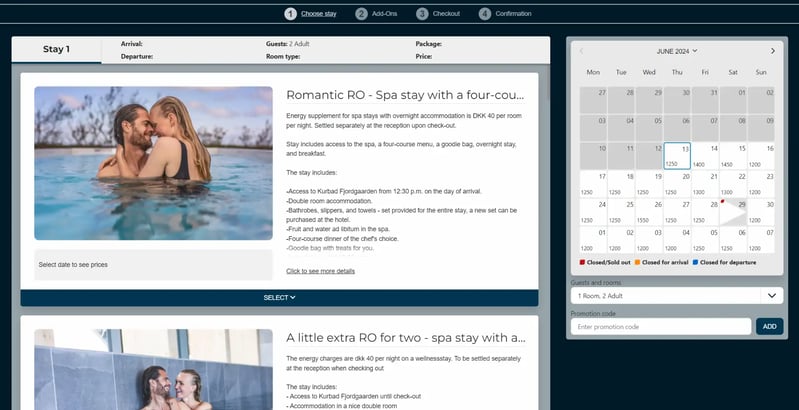
Task: Click the red Closed/Sold out legend swatch
Action: click(582, 262)
